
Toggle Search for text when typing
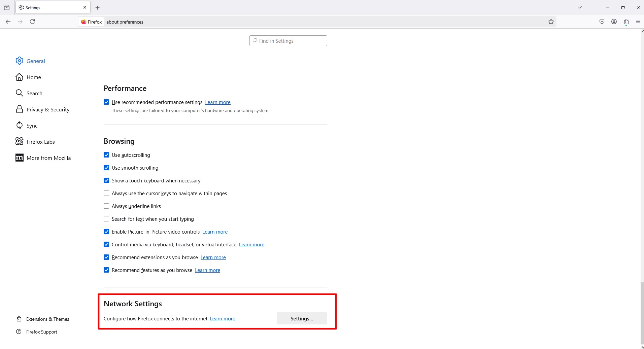click(x=106, y=219)
